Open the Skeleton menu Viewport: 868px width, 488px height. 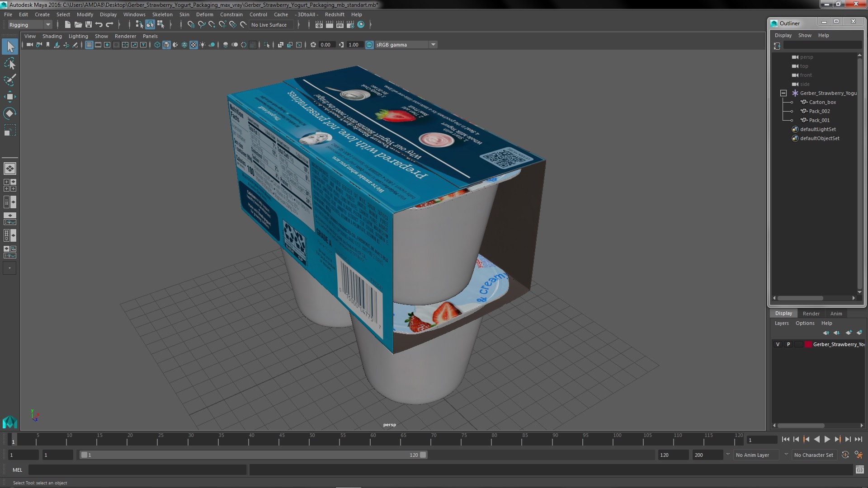162,14
